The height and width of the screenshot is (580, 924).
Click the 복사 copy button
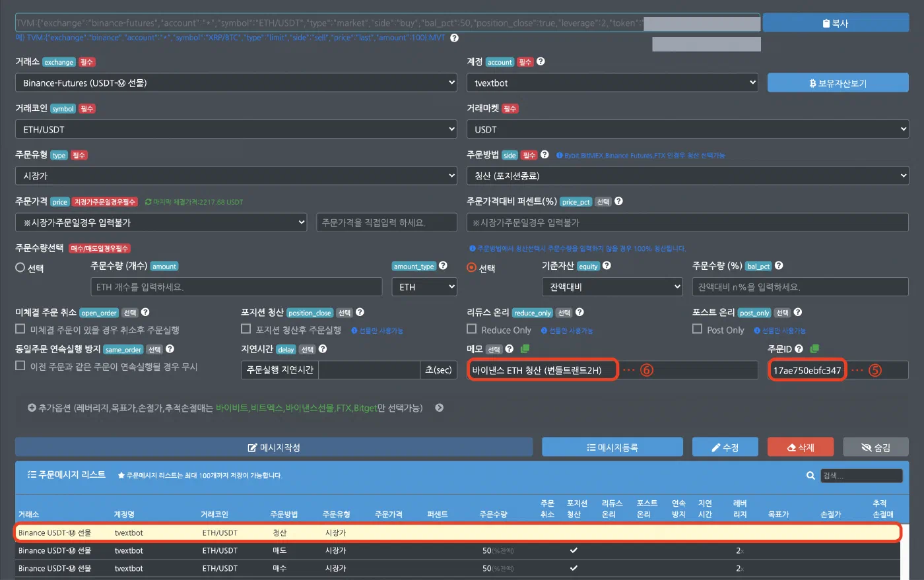(836, 22)
